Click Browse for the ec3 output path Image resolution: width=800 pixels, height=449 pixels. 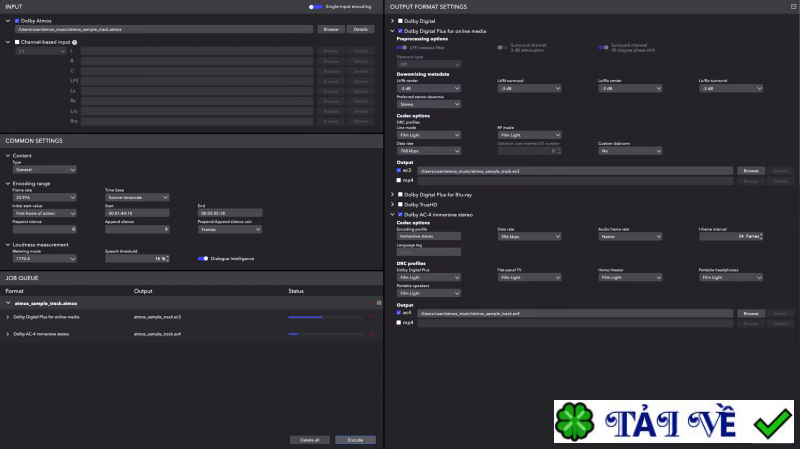pyautogui.click(x=751, y=171)
